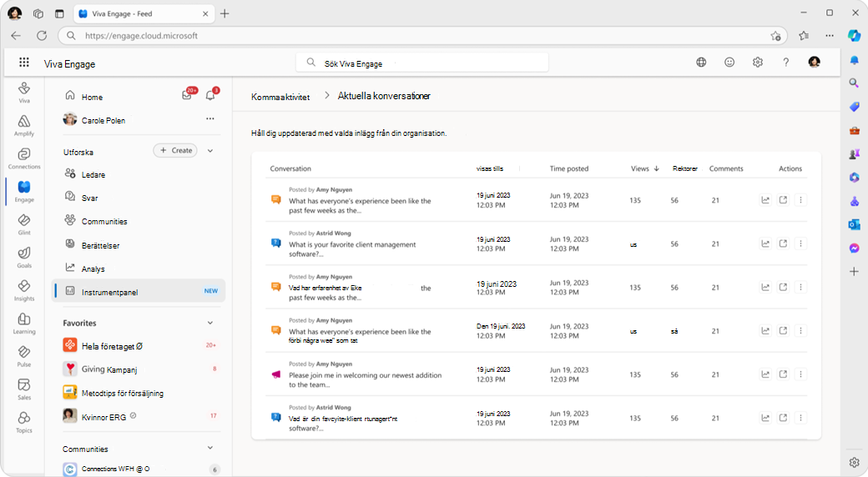Click the Create button
This screenshot has height=477, width=868.
(175, 150)
